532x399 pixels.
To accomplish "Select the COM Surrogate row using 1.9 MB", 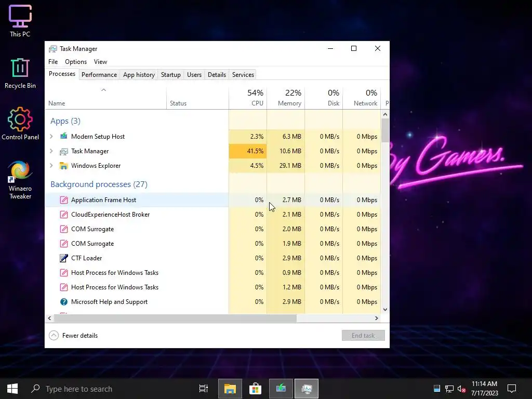I will click(x=212, y=244).
